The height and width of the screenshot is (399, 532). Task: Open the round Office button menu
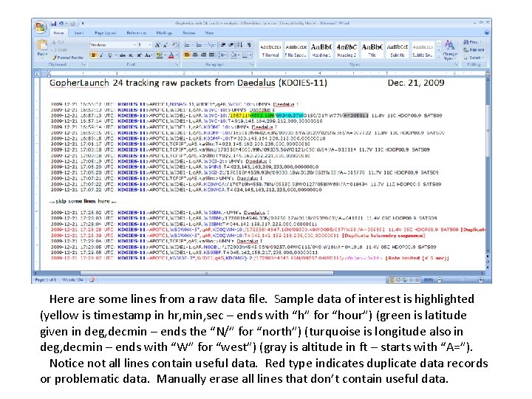click(x=41, y=27)
